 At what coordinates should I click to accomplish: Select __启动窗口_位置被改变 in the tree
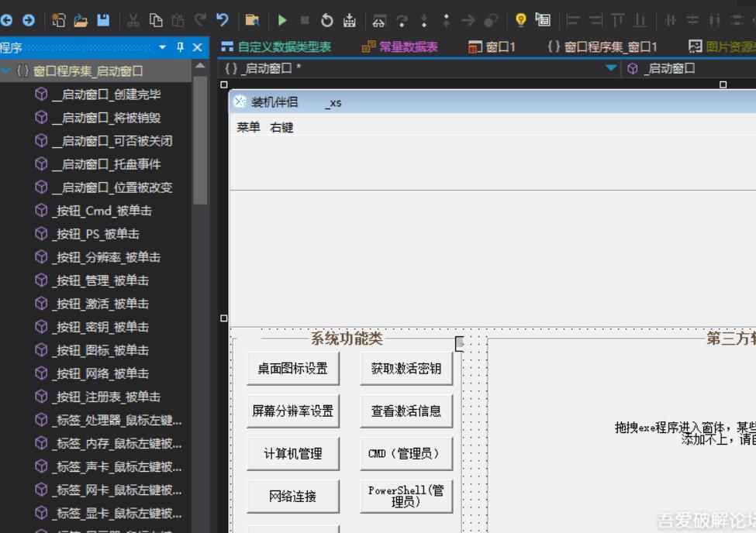pyautogui.click(x=112, y=187)
